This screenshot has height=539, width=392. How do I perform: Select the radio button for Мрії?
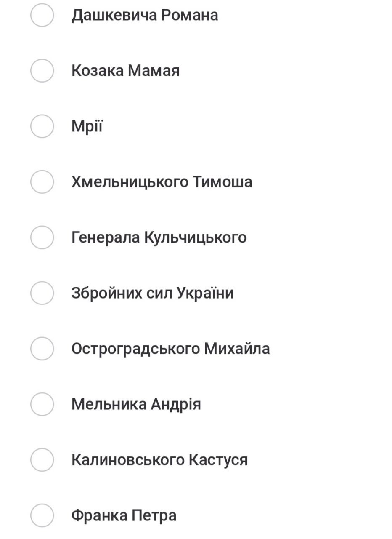click(x=42, y=126)
